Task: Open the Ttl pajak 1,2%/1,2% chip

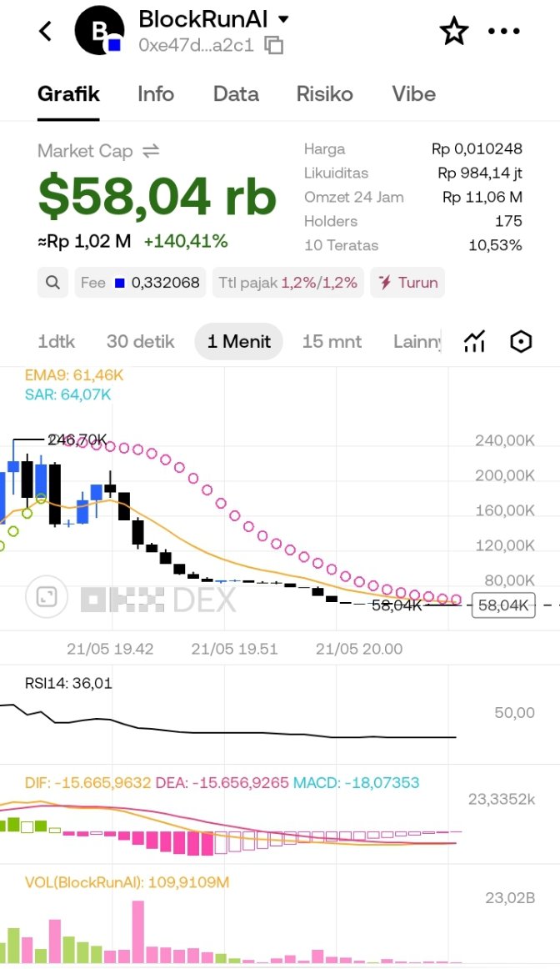Action: click(287, 283)
